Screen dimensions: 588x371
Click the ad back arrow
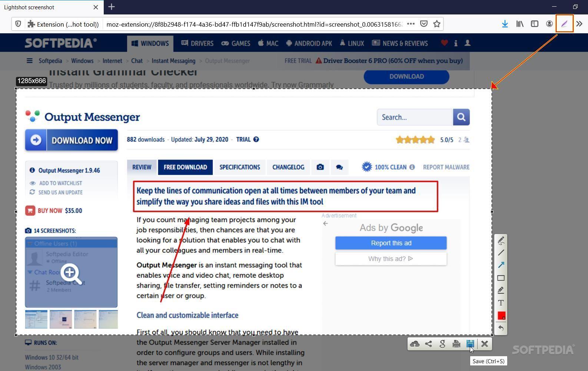[x=325, y=224]
